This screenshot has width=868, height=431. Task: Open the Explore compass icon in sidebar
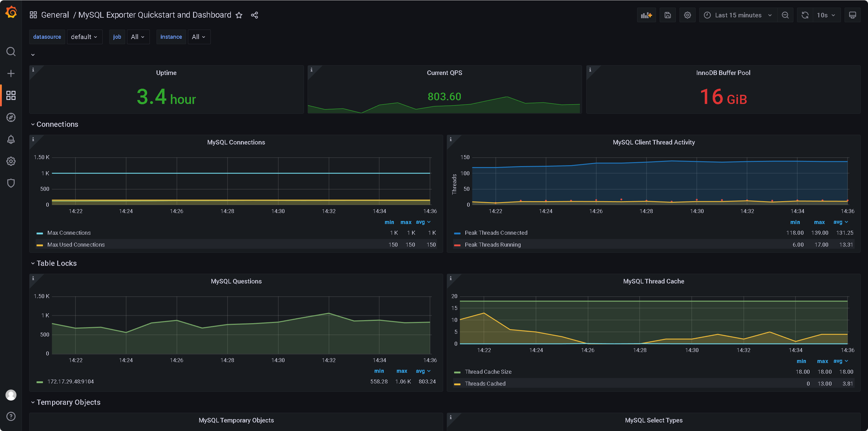point(11,117)
